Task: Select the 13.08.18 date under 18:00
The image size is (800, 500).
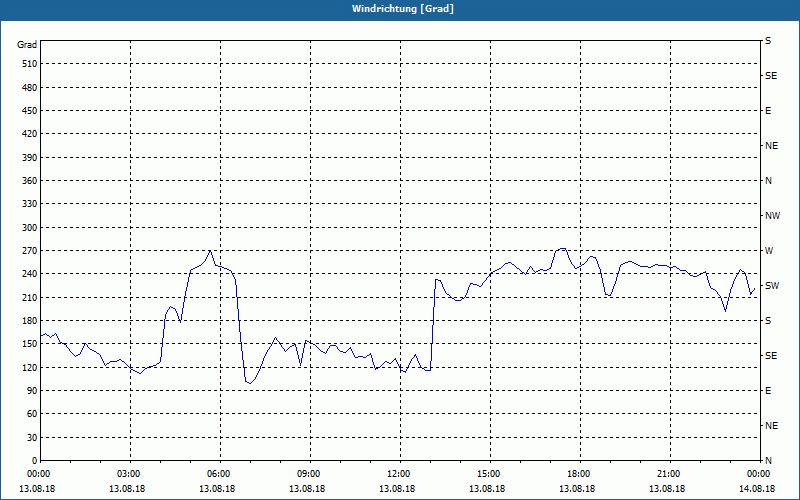Action: pyautogui.click(x=577, y=489)
